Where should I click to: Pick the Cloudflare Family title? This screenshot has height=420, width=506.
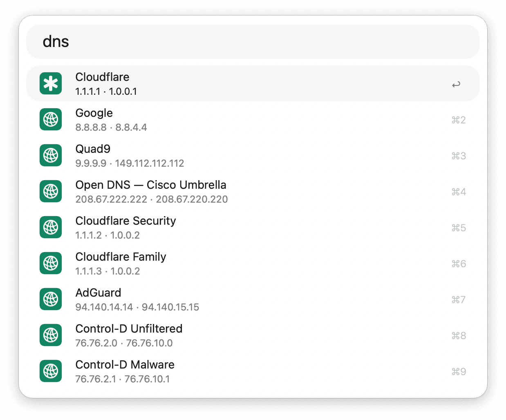121,257
